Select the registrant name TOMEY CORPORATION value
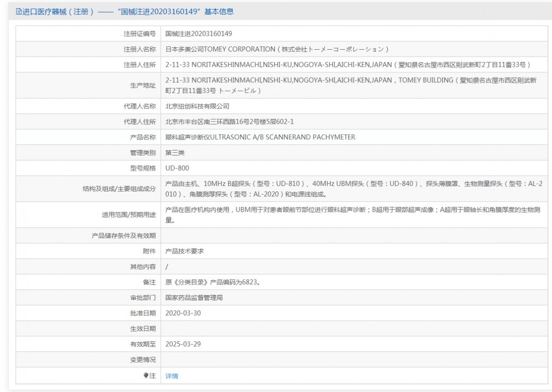The width and height of the screenshot is (552, 392). point(277,49)
